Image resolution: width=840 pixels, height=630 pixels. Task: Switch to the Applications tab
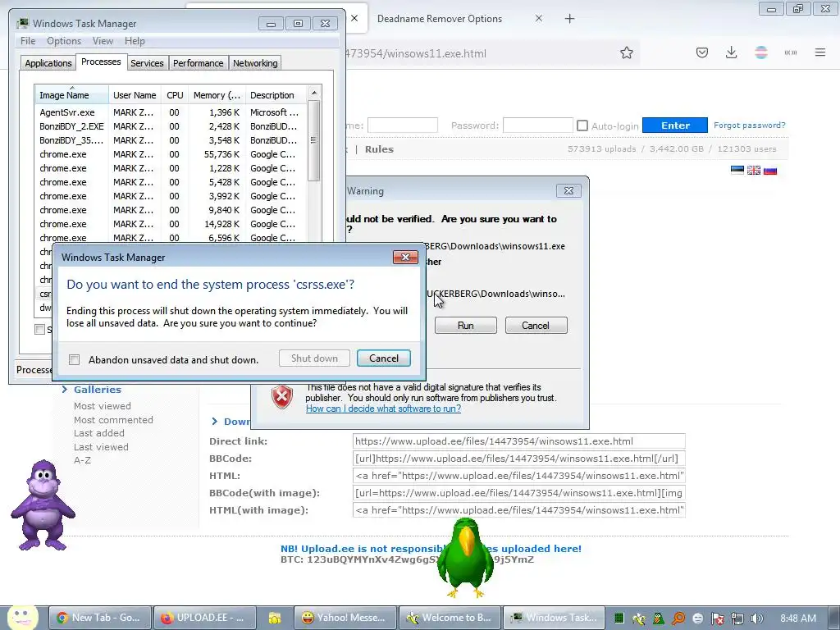point(48,62)
